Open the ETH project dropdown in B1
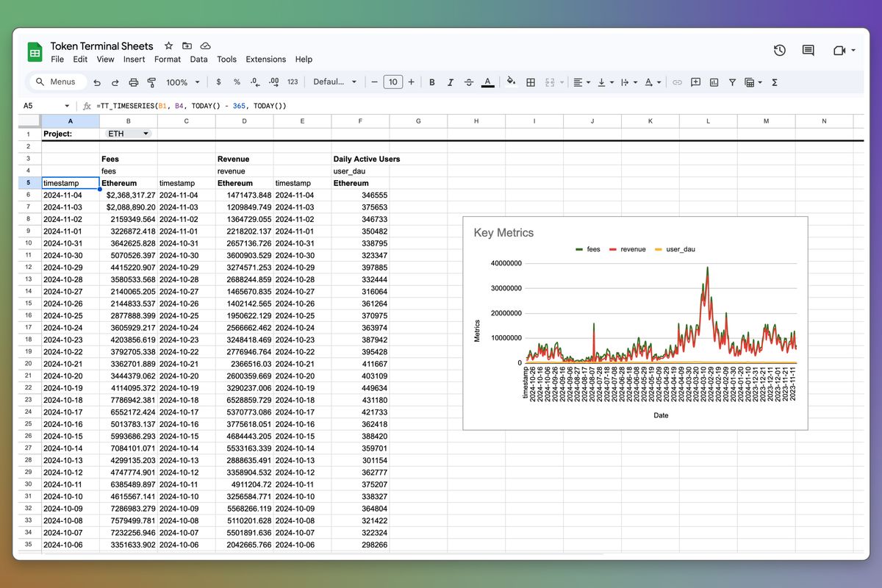The height and width of the screenshot is (588, 882). pyautogui.click(x=128, y=134)
